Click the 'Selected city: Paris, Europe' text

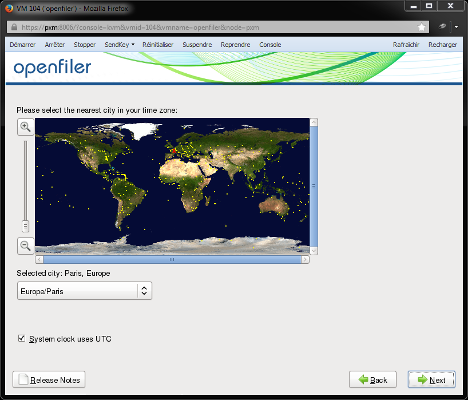[63, 273]
